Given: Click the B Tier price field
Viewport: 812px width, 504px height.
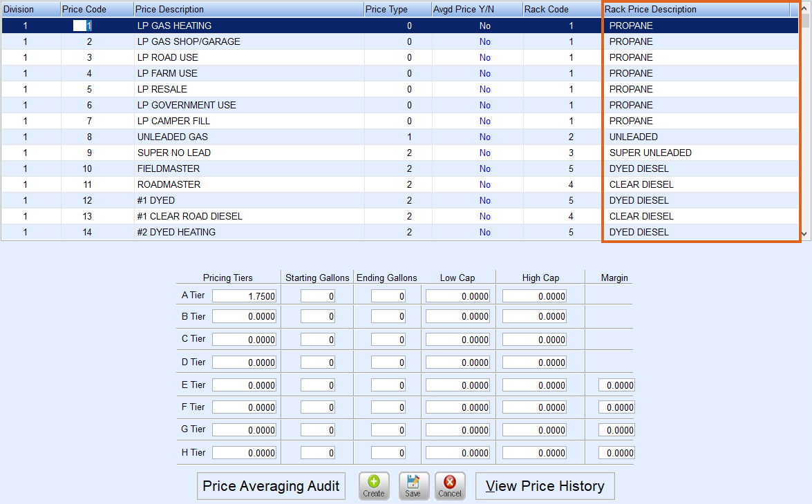Looking at the screenshot, I should [245, 316].
